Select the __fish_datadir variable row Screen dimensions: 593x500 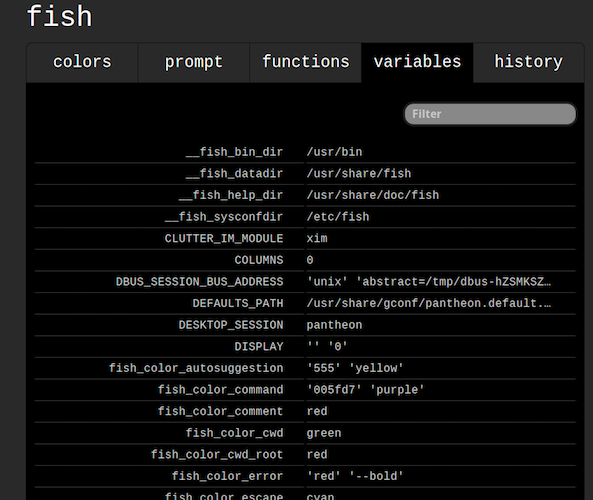(x=305, y=174)
